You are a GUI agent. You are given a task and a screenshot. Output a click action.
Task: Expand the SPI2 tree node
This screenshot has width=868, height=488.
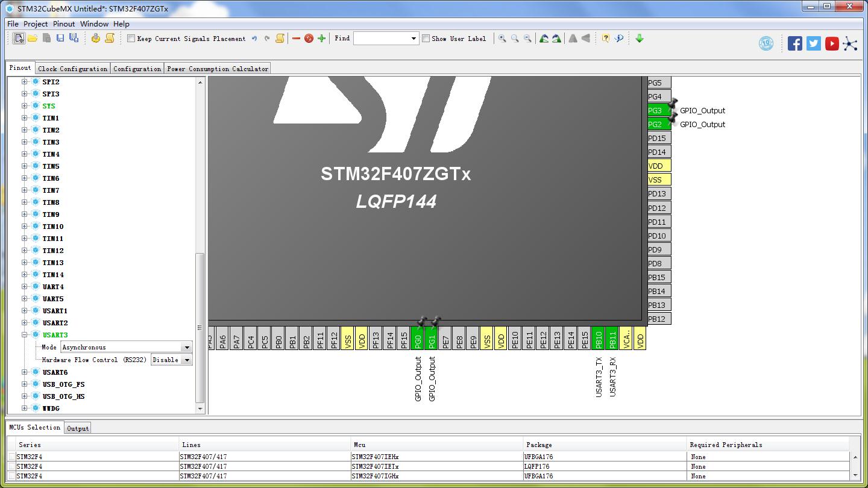pyautogui.click(x=25, y=82)
